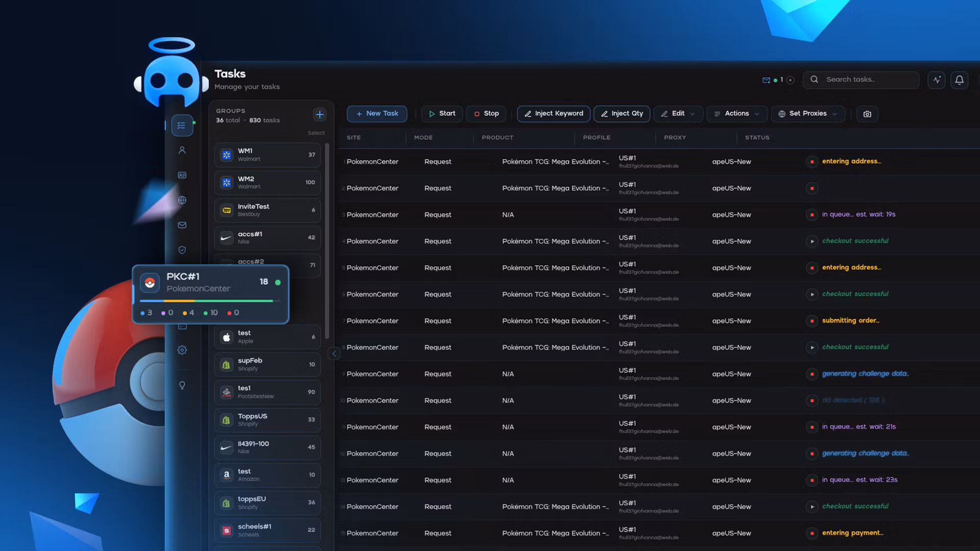The image size is (980, 551).
Task: Open the Edit dropdown
Action: (678, 114)
